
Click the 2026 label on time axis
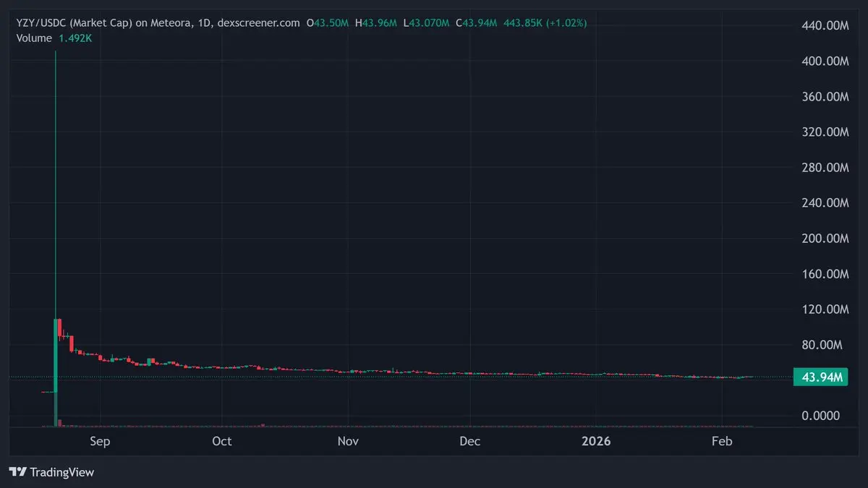pyautogui.click(x=597, y=441)
